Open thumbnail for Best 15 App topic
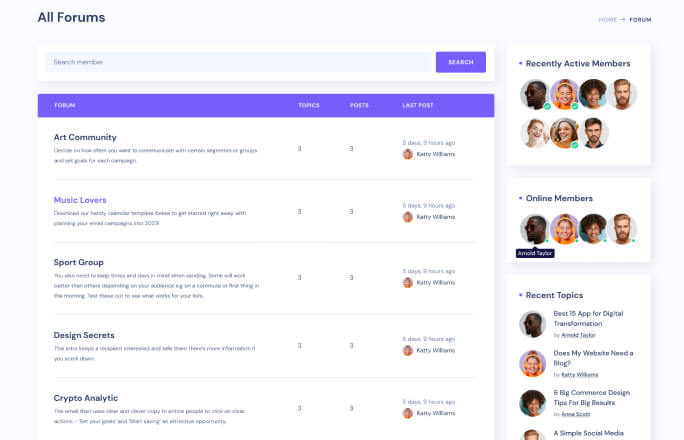Image resolution: width=684 pixels, height=440 pixels. pyautogui.click(x=532, y=324)
